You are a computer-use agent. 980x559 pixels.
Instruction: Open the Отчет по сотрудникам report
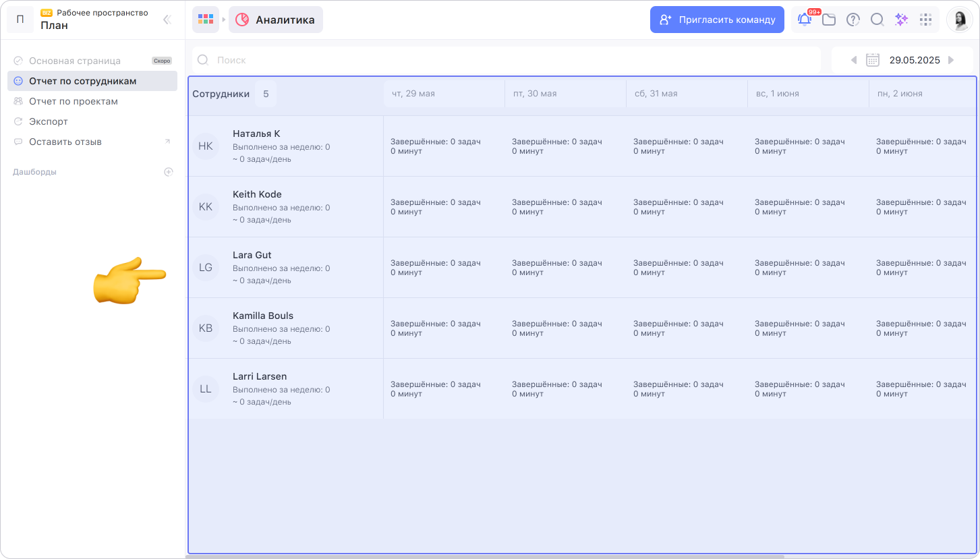[83, 81]
